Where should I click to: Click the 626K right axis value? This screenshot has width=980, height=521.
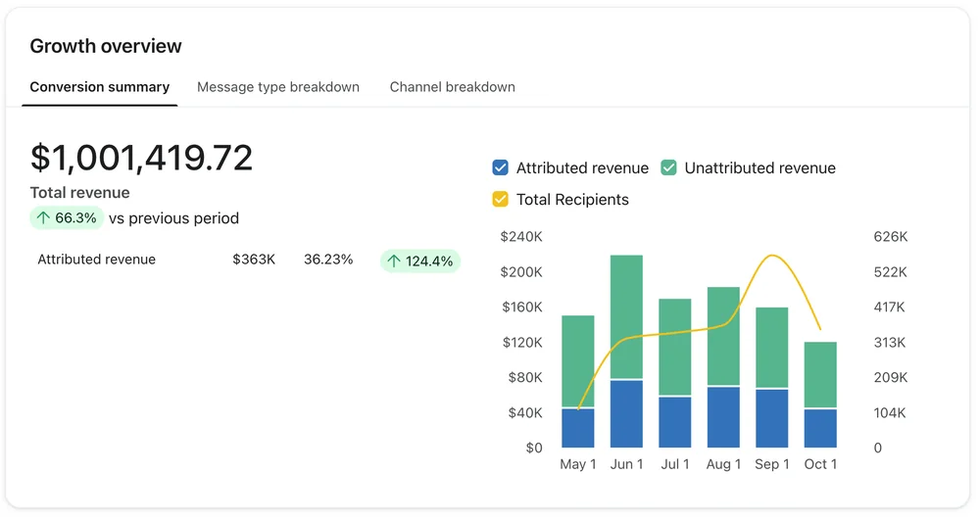click(890, 237)
